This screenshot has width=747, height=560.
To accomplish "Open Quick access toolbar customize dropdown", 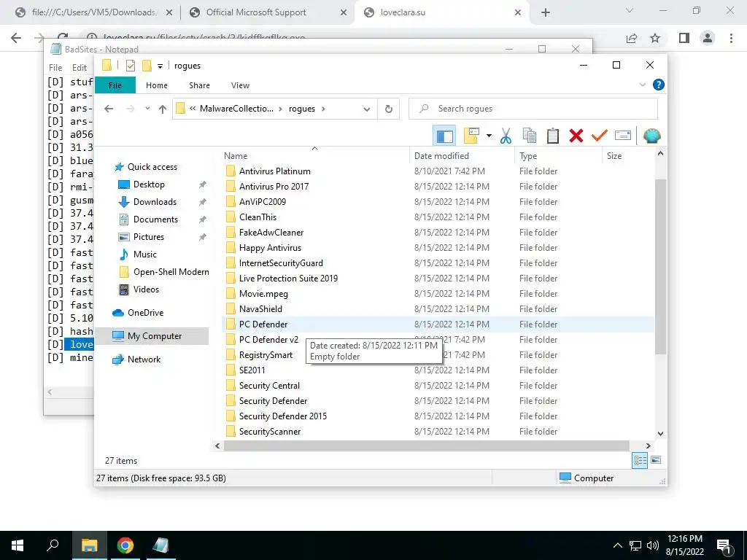I will [x=160, y=66].
